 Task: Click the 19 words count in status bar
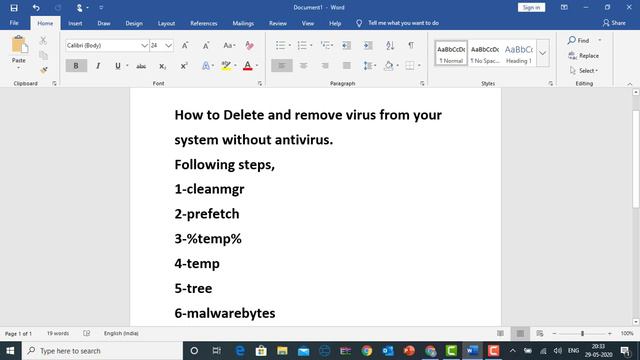58,333
